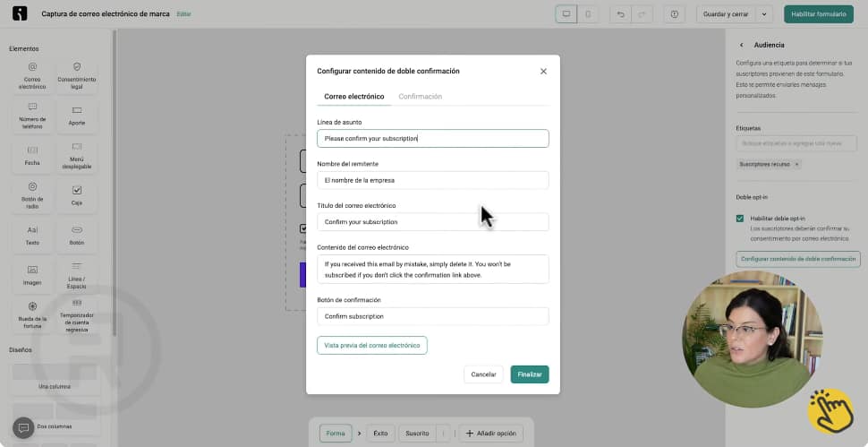Select the Forma step tab
The height and width of the screenshot is (447, 868).
[336, 434]
